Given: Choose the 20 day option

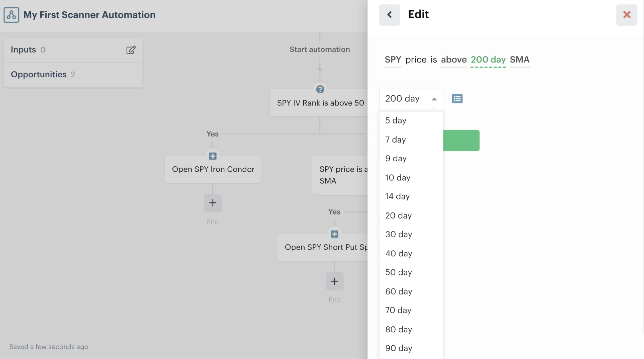Looking at the screenshot, I should pyautogui.click(x=411, y=216).
